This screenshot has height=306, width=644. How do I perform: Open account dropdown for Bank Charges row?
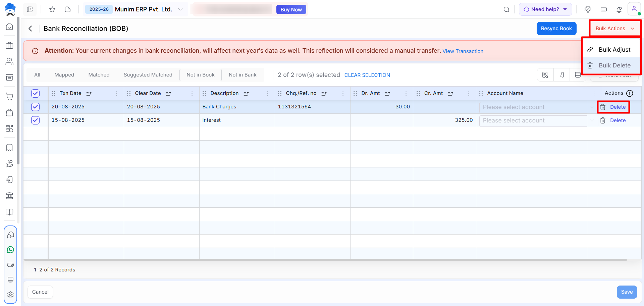pos(533,107)
